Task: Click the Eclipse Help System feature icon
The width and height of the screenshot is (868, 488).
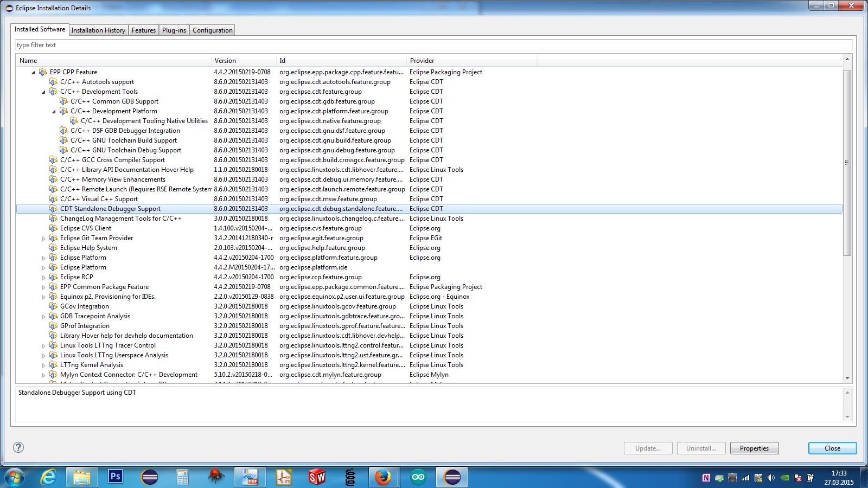Action: coord(53,248)
